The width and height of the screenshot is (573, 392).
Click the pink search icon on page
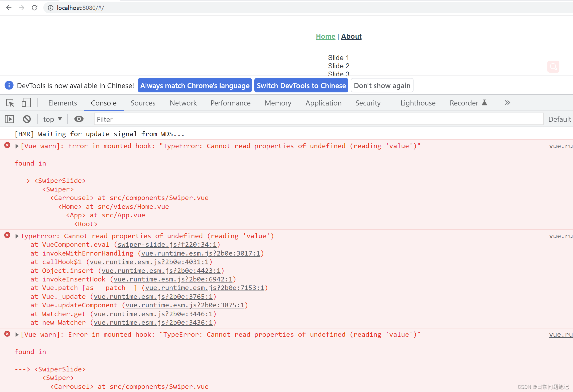553,66
